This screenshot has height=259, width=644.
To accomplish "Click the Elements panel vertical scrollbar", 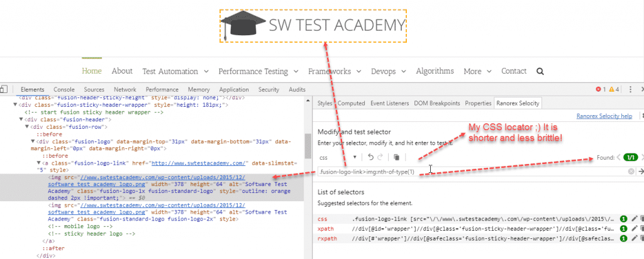I will point(308,145).
